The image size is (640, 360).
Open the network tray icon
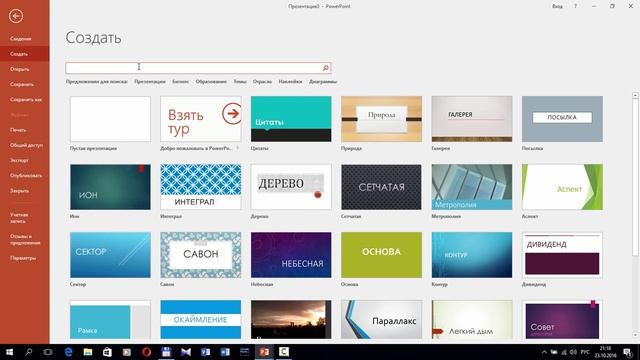[x=564, y=352]
